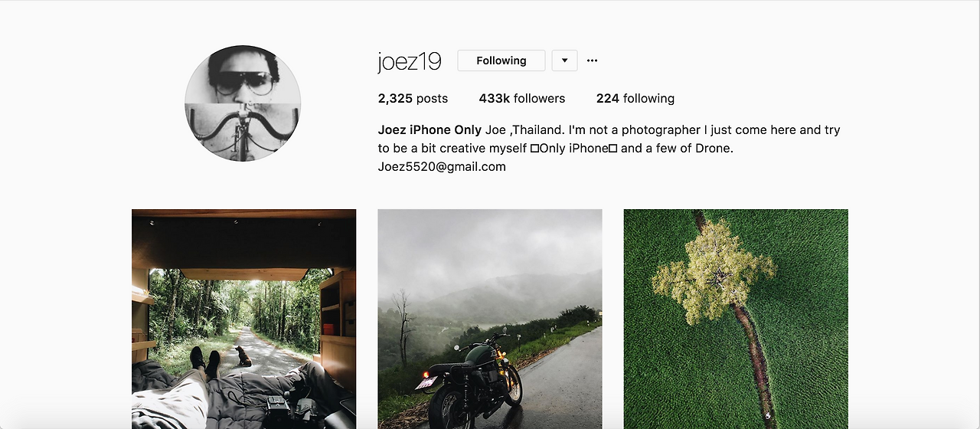The height and width of the screenshot is (429, 980).
Task: Click the Joez5520@gmail.com email address
Action: tap(442, 166)
